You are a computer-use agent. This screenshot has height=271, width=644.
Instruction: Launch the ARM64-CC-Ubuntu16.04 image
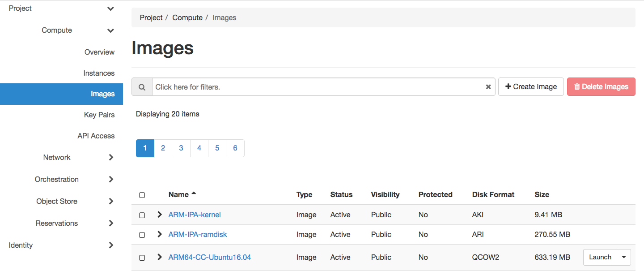point(600,257)
